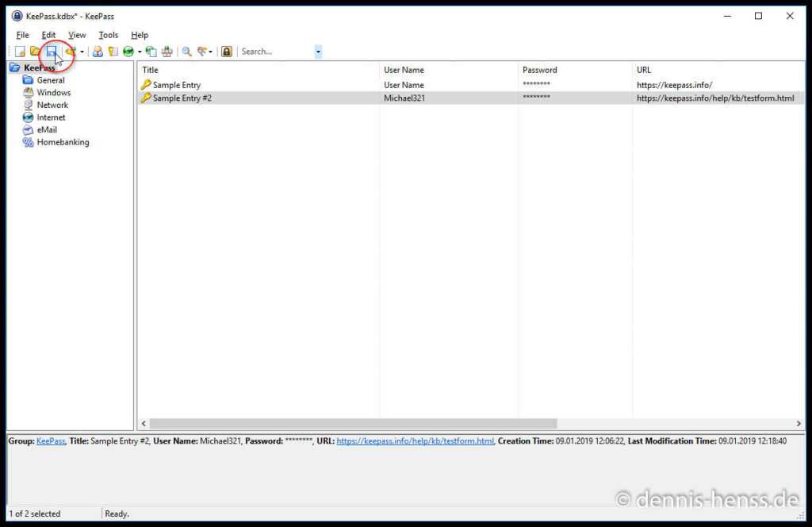Click the testform.html URL cell in list

tap(715, 98)
